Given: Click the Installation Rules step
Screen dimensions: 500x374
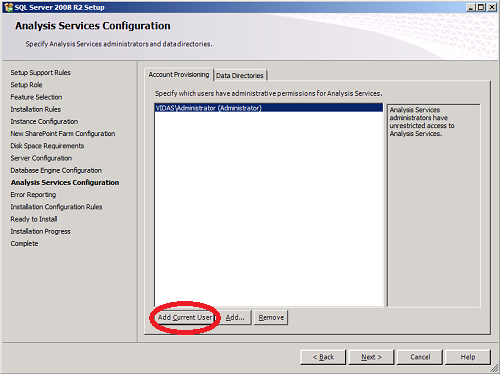Looking at the screenshot, I should 36,109.
